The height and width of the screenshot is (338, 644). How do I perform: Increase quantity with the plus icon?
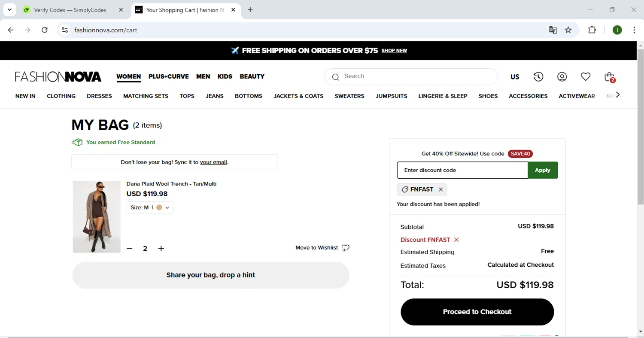click(161, 248)
